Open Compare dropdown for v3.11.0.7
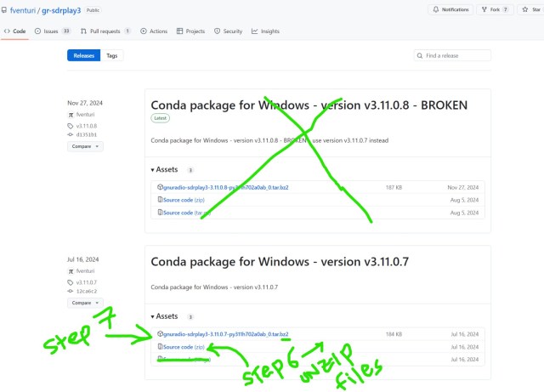The image size is (544, 392). point(85,303)
